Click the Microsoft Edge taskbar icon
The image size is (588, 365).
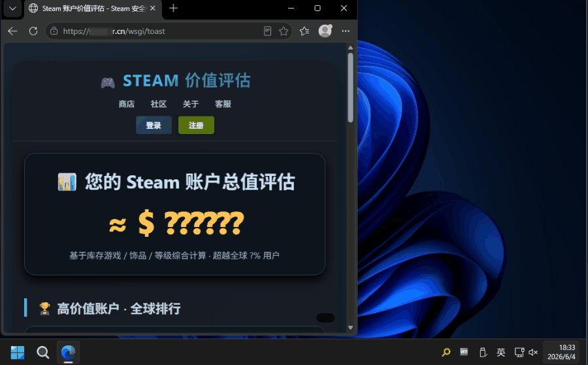pos(68,353)
